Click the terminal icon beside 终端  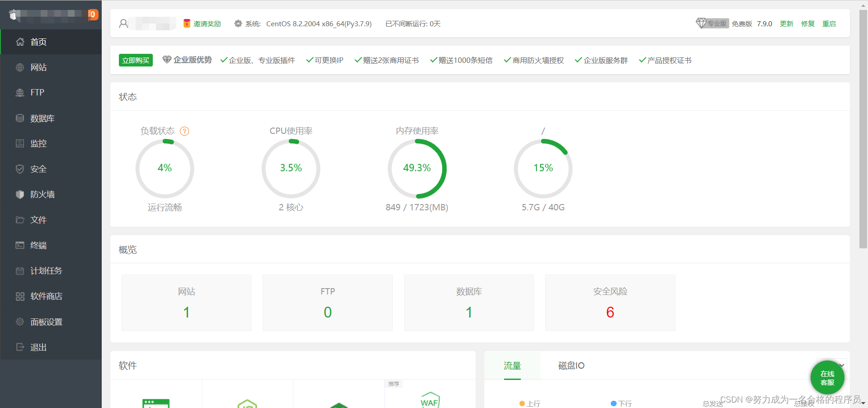point(20,246)
